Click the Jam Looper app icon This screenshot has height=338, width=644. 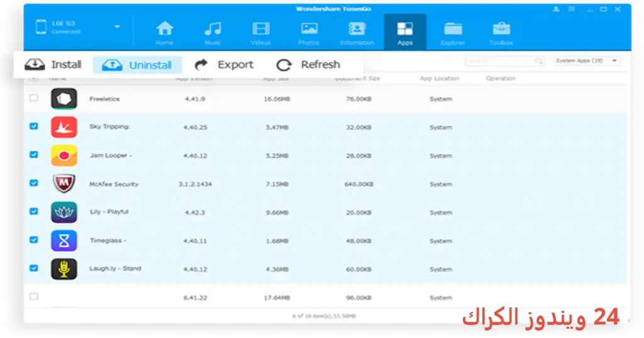point(64,155)
